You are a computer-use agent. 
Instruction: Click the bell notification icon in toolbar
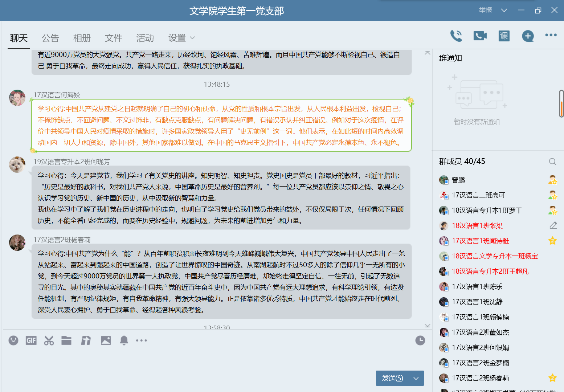click(124, 340)
